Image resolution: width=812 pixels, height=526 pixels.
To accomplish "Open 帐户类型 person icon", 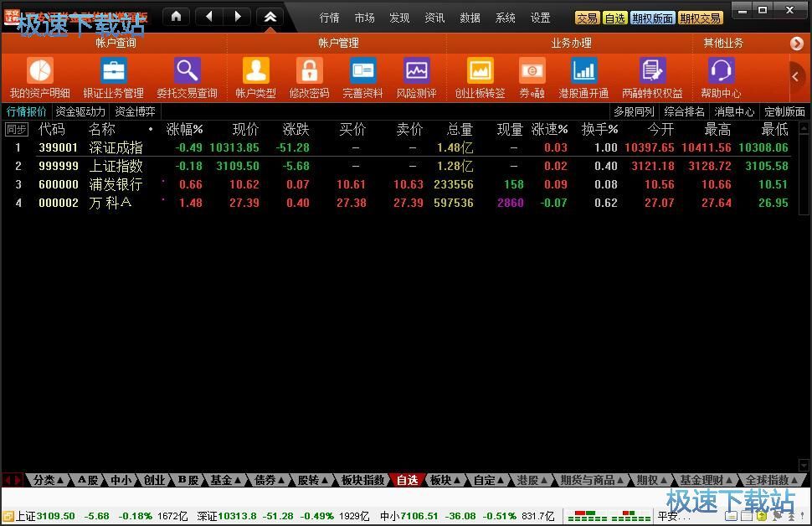I will pyautogui.click(x=256, y=70).
